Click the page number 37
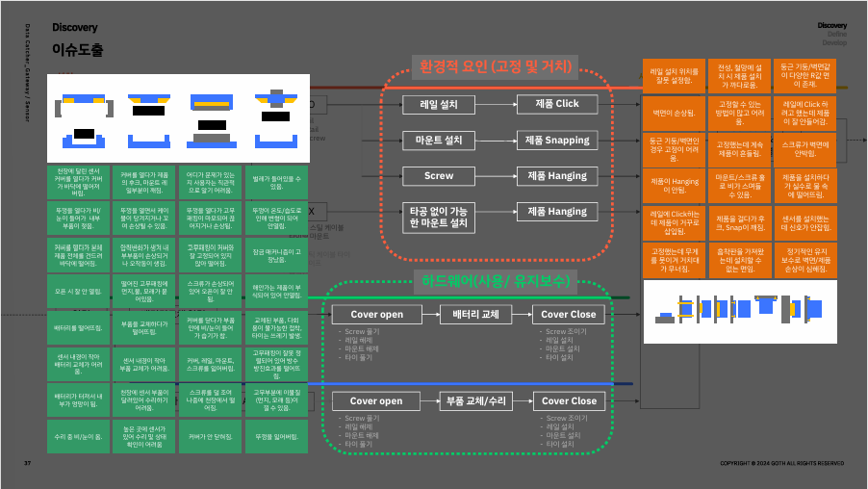This screenshot has width=868, height=489. click(27, 463)
